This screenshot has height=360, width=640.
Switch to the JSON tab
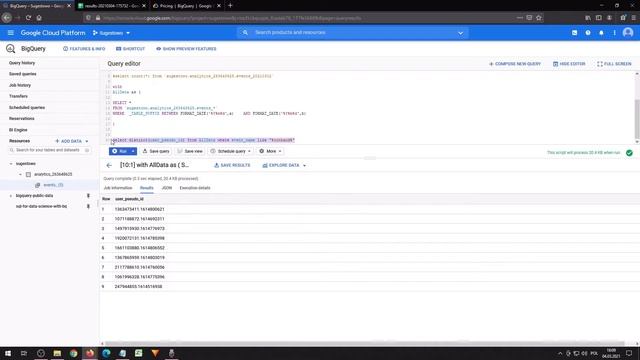[x=167, y=188]
